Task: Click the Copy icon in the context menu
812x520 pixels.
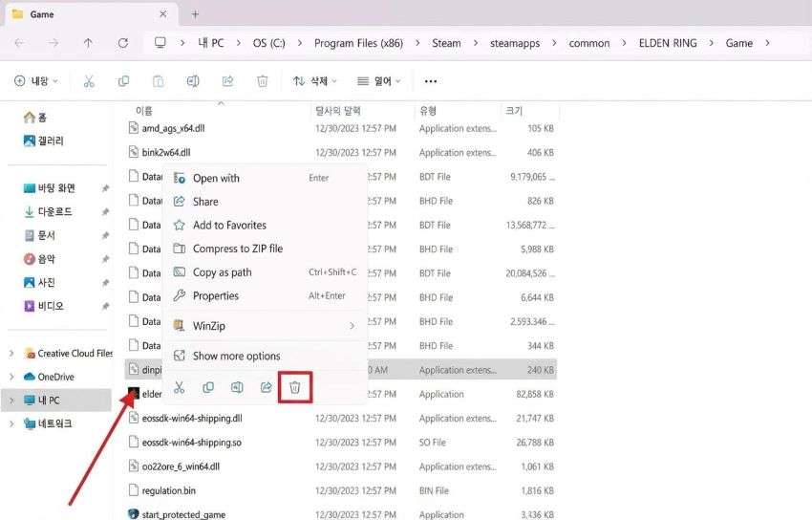Action: tap(208, 387)
